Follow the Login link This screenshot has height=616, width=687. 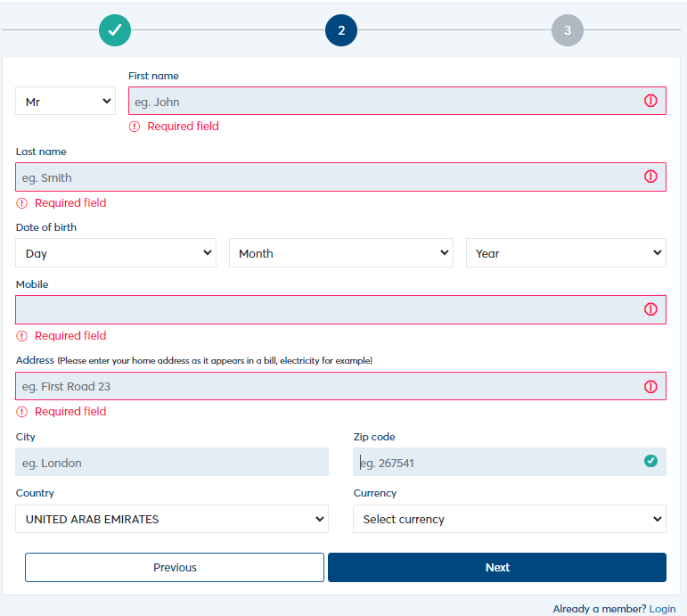[662, 609]
